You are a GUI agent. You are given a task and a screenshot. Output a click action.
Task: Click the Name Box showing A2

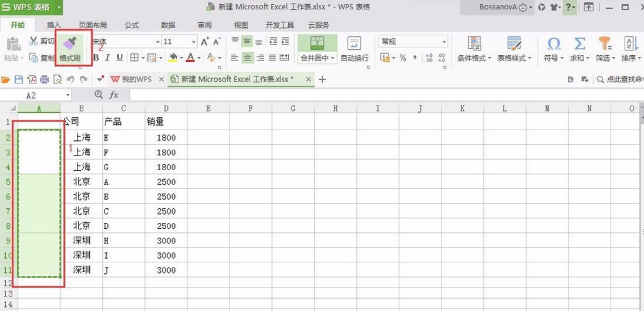[36, 95]
